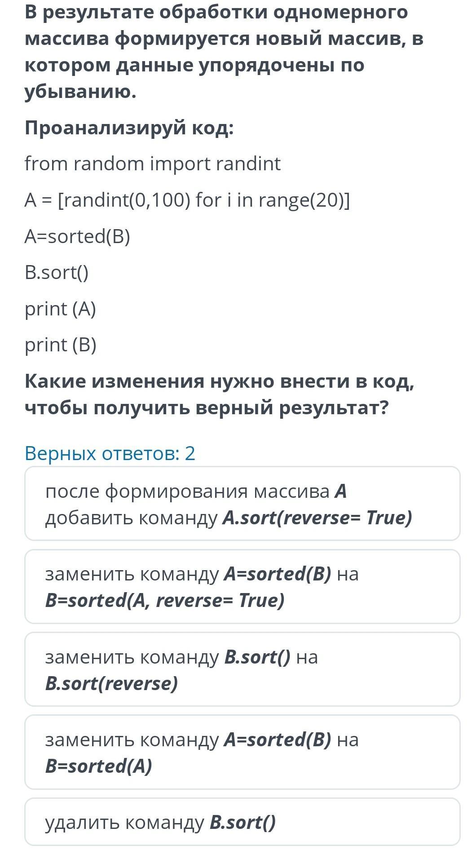Click the intro paragraph about 'одномерного массива'

coord(224,52)
